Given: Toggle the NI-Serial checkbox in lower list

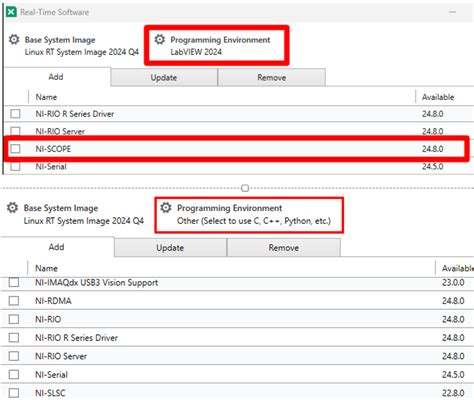Looking at the screenshot, I should click(14, 374).
